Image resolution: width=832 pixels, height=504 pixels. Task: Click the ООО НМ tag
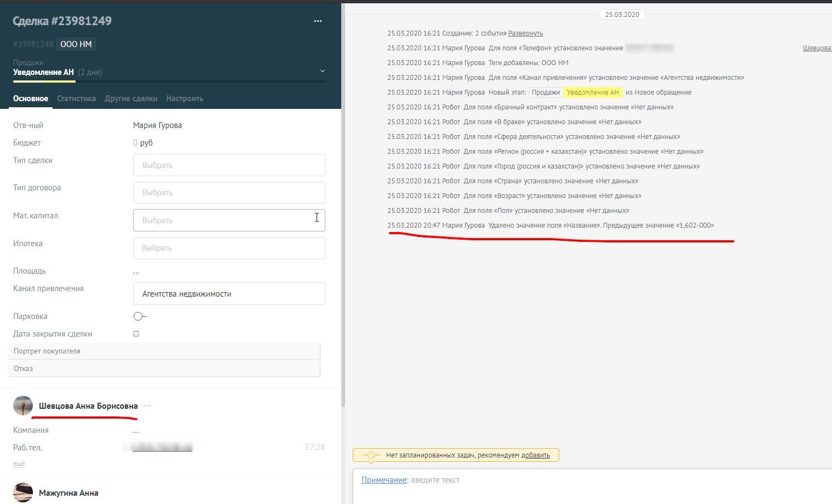(x=76, y=44)
